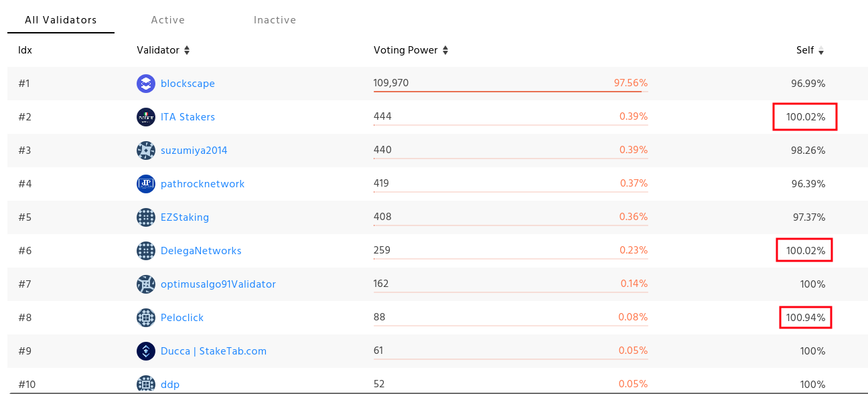This screenshot has width=868, height=394.
Task: Click the suzumiya2014 validator logo
Action: [146, 150]
